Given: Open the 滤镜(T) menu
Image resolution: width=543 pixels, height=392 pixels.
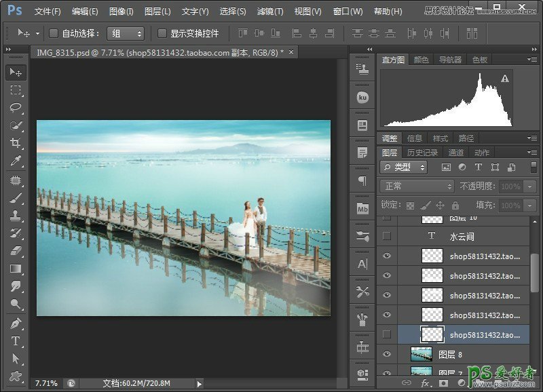Looking at the screenshot, I should click(x=270, y=12).
